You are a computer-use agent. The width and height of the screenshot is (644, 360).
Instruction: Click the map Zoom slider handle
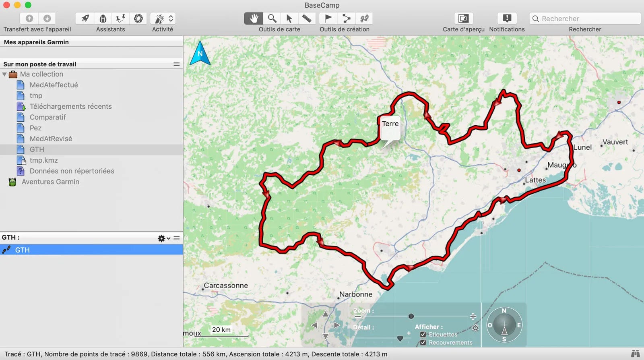tap(411, 317)
